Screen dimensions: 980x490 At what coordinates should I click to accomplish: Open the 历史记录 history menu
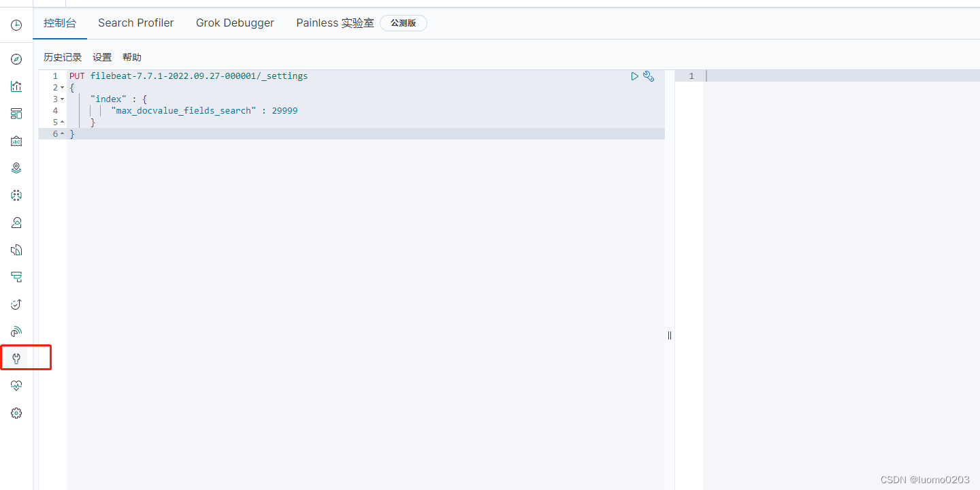62,56
